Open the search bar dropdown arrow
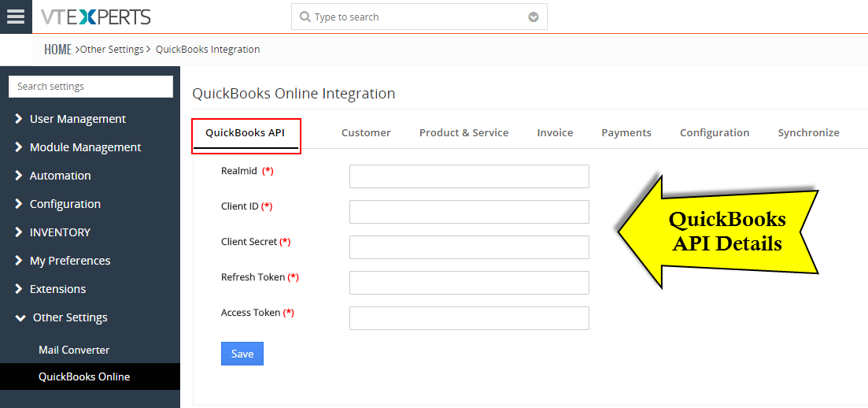 tap(533, 17)
